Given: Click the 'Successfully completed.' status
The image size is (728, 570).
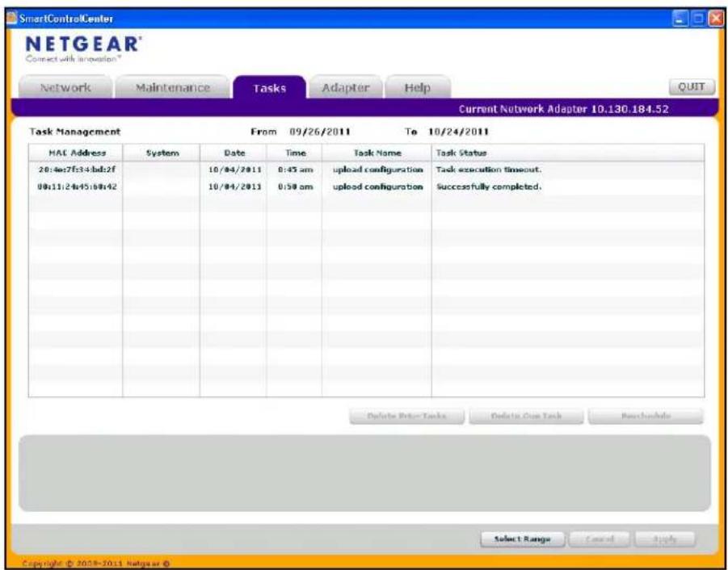Looking at the screenshot, I should 488,187.
